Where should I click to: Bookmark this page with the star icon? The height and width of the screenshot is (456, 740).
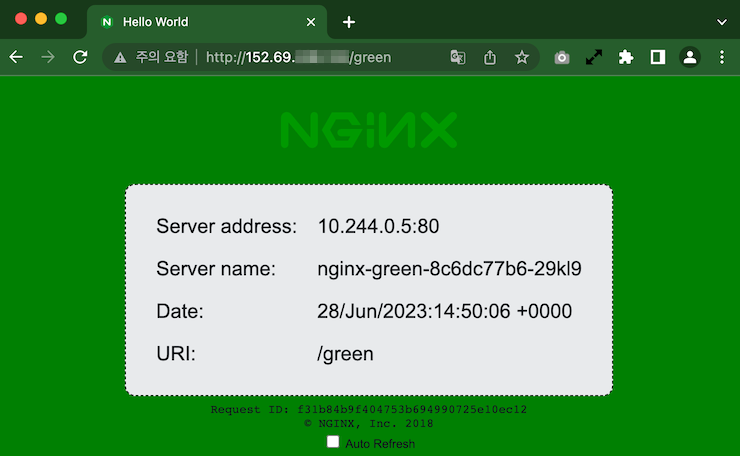522,58
